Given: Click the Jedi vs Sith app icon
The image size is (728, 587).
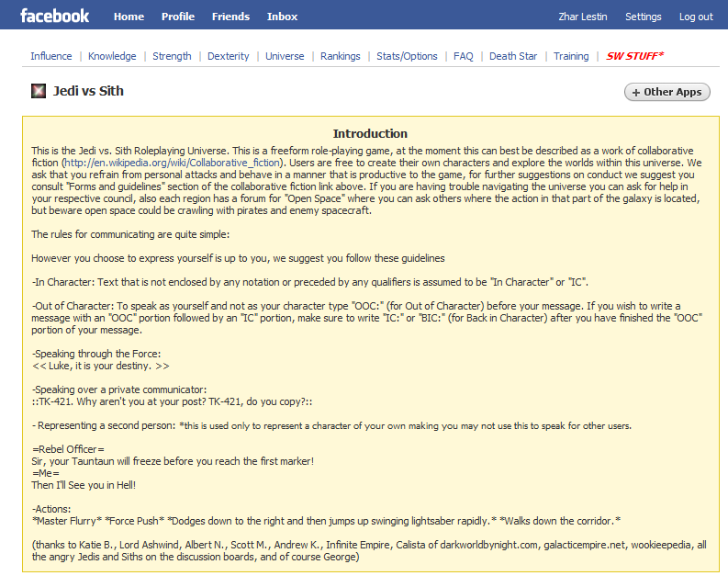Looking at the screenshot, I should click(38, 91).
